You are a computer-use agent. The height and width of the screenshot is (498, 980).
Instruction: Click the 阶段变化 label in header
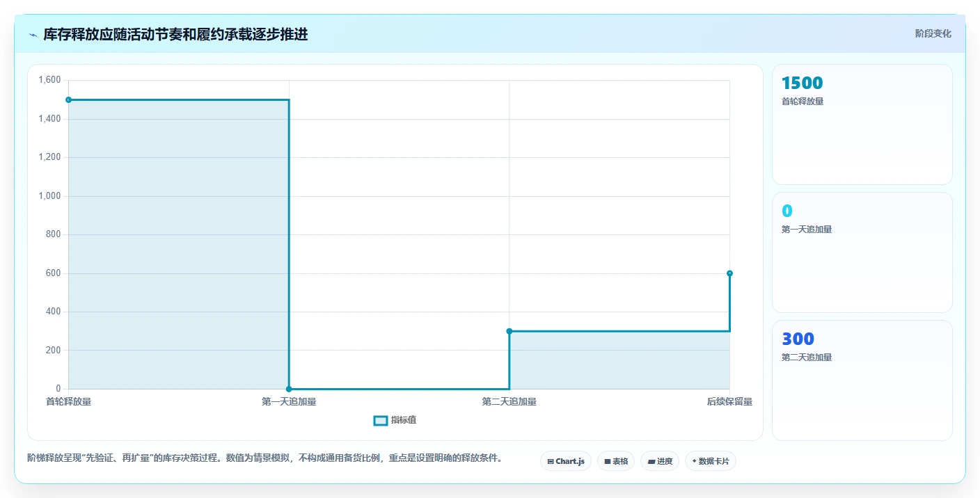point(933,34)
